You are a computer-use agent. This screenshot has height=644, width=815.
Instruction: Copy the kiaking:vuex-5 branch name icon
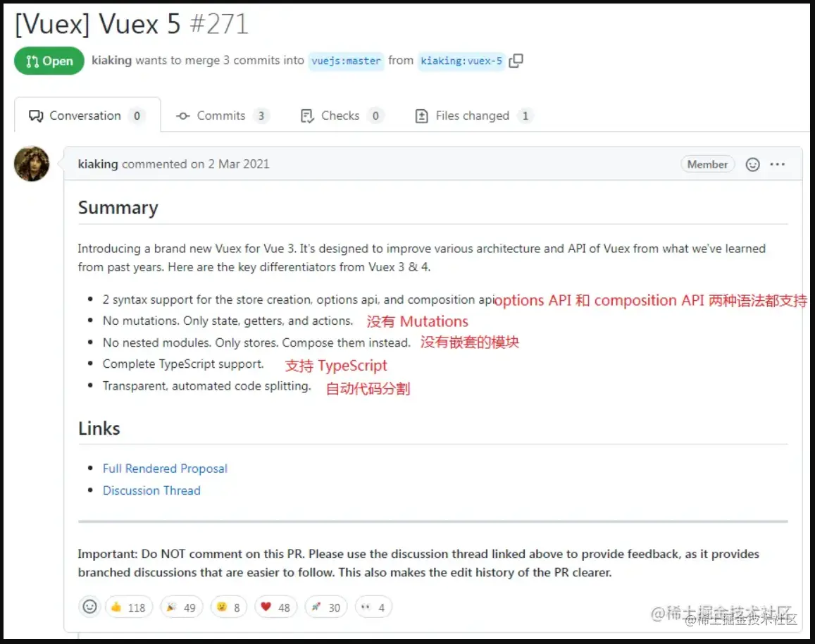[516, 61]
